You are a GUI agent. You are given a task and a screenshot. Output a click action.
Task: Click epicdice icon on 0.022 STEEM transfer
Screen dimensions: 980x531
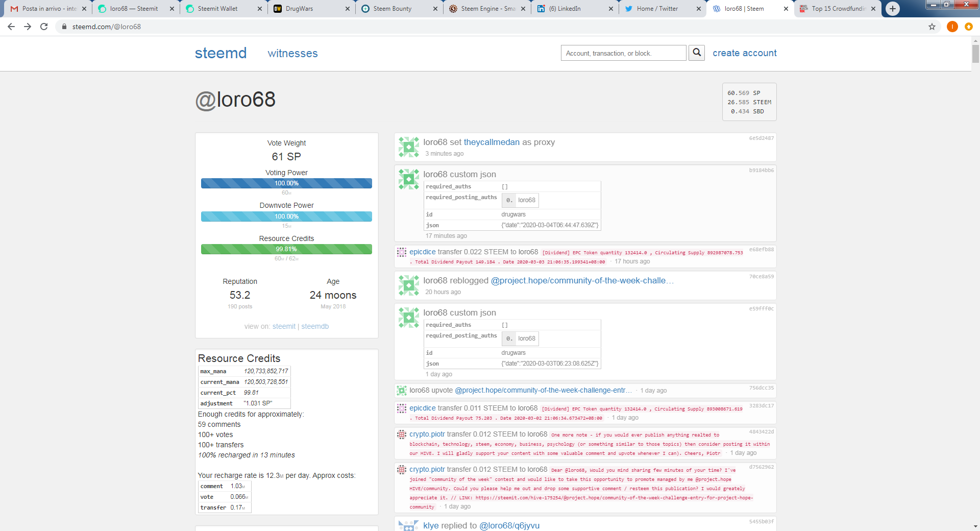click(402, 252)
